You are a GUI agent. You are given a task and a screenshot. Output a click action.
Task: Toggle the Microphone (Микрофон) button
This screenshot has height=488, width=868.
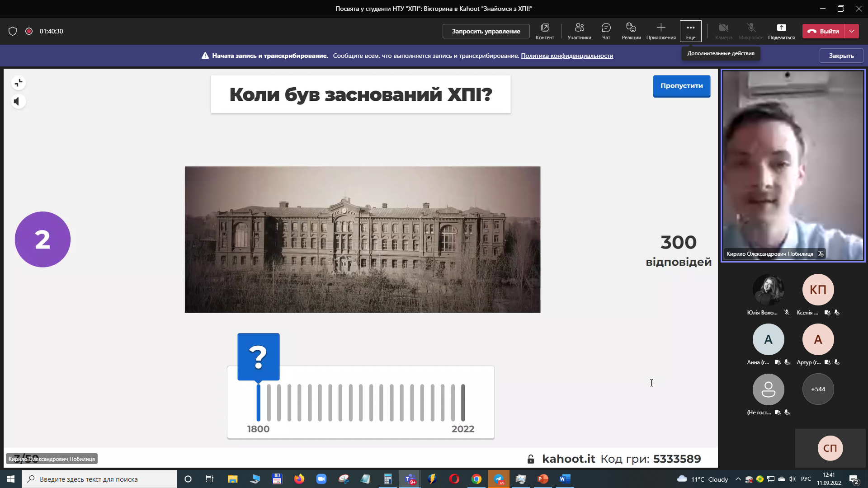(751, 31)
